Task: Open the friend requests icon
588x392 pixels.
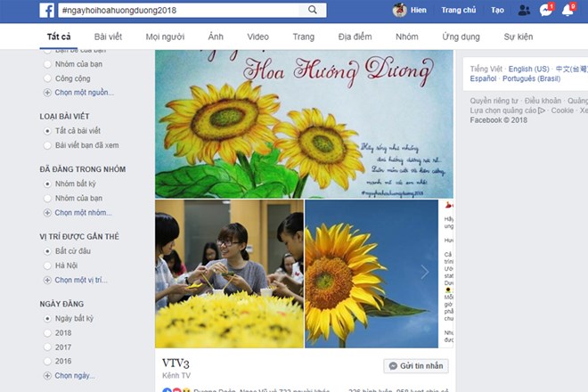Action: 524,11
